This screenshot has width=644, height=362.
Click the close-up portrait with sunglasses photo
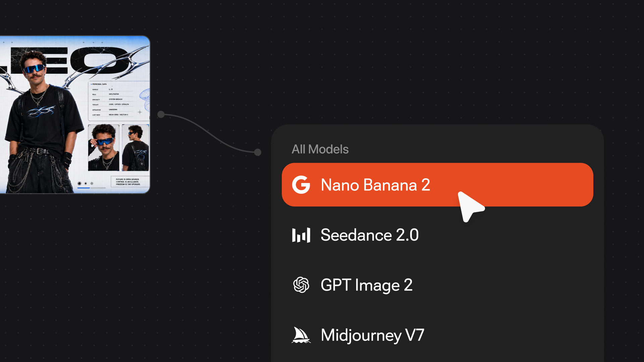[x=104, y=147]
